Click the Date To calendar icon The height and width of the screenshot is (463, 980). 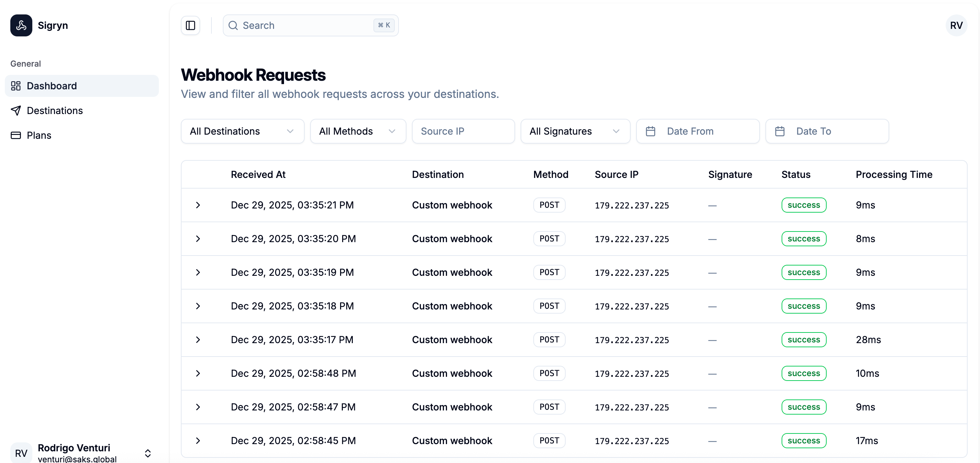click(x=780, y=131)
